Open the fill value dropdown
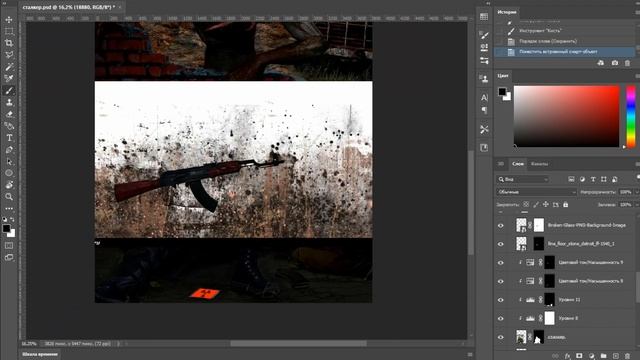The width and height of the screenshot is (640, 360). pyautogui.click(x=636, y=204)
